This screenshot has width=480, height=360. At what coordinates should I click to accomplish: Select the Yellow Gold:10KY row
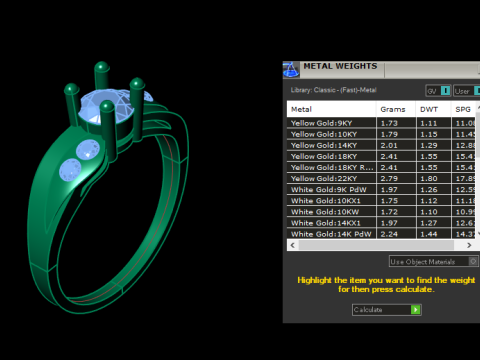pos(381,134)
